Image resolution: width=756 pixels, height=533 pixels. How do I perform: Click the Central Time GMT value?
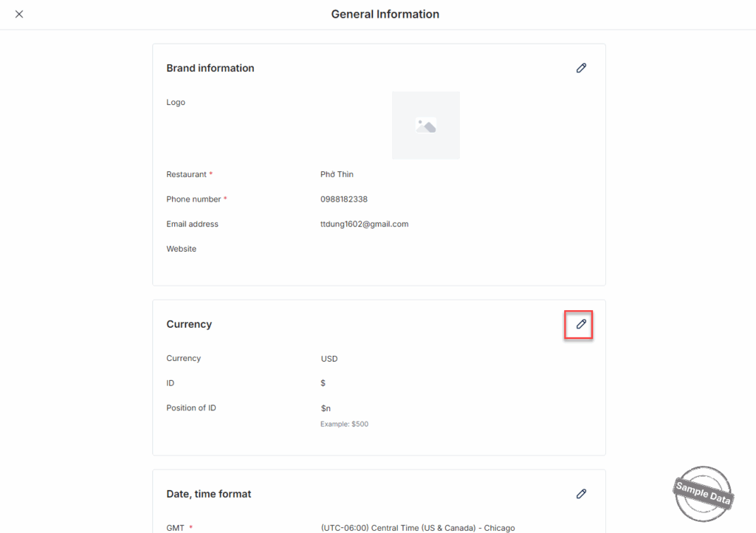pos(417,528)
